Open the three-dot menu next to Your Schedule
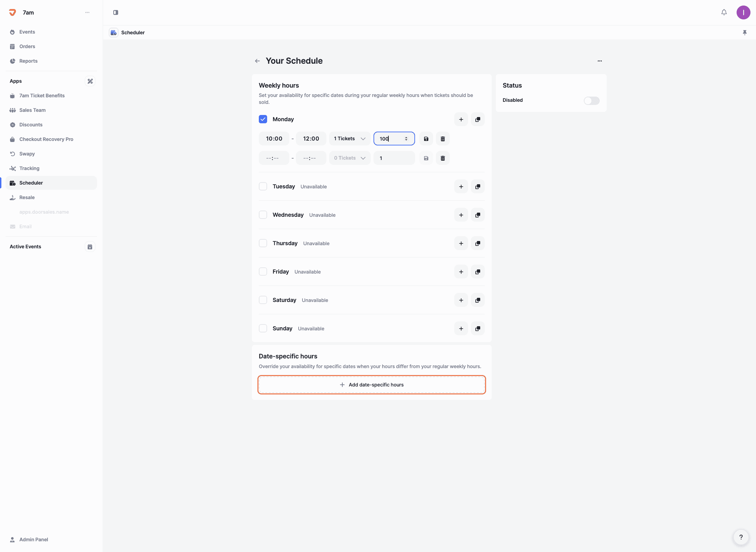 599,61
